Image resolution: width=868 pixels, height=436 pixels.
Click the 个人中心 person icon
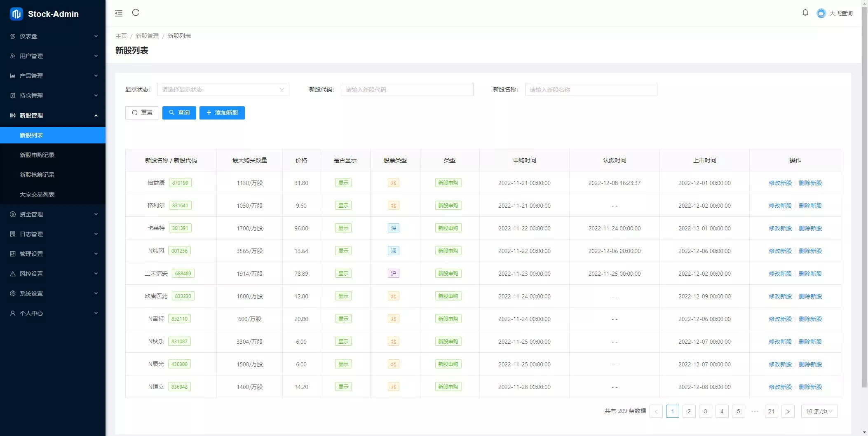click(x=12, y=313)
